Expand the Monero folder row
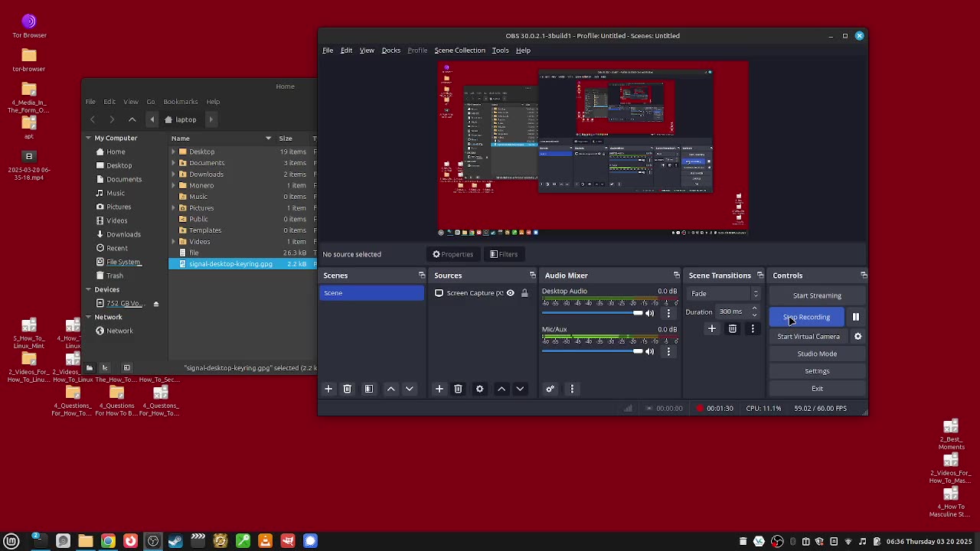 point(174,185)
